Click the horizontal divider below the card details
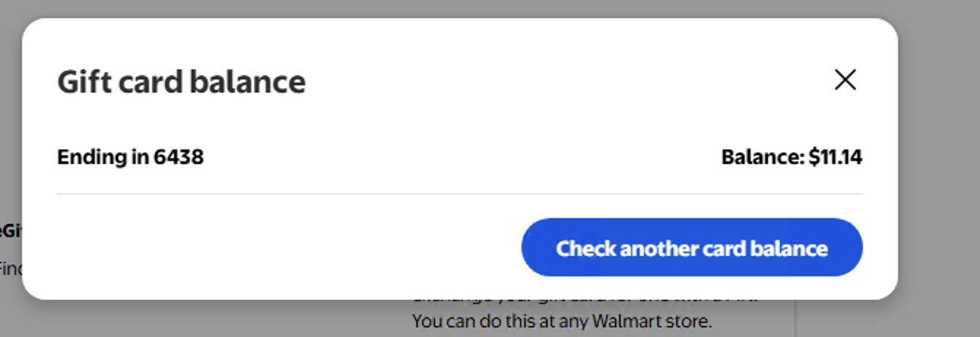The height and width of the screenshot is (337, 980). point(459,194)
